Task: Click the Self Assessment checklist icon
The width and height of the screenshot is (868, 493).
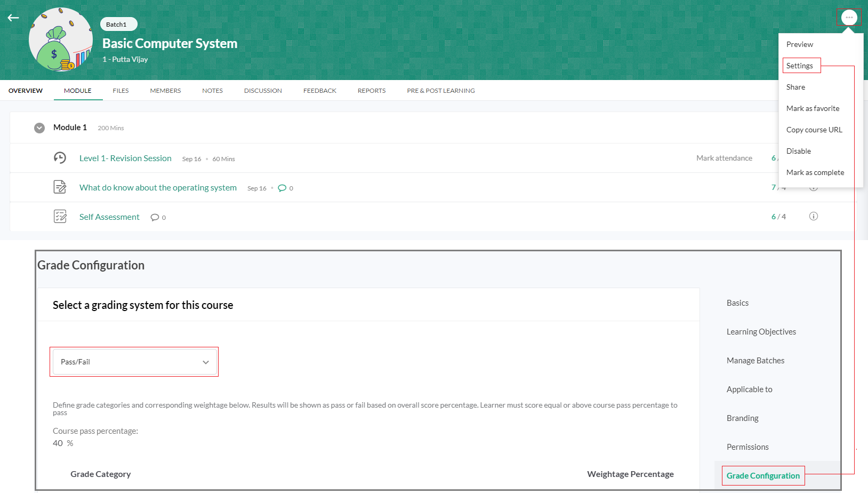Action: [x=60, y=217]
